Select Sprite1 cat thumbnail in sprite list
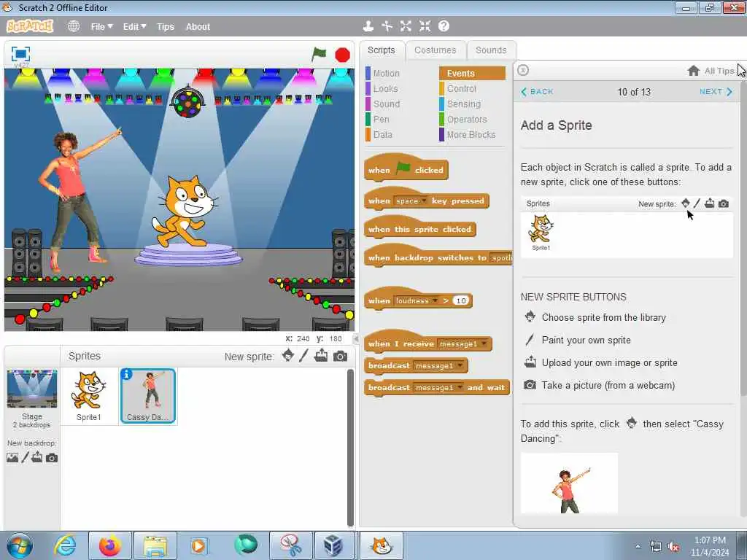Image resolution: width=747 pixels, height=560 pixels. tap(88, 396)
